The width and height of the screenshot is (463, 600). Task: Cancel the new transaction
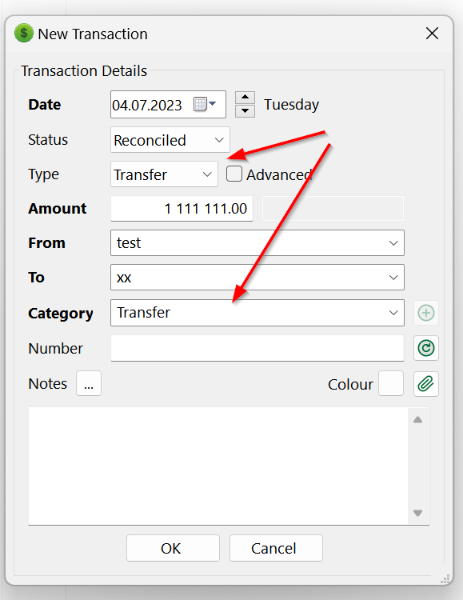coord(276,548)
